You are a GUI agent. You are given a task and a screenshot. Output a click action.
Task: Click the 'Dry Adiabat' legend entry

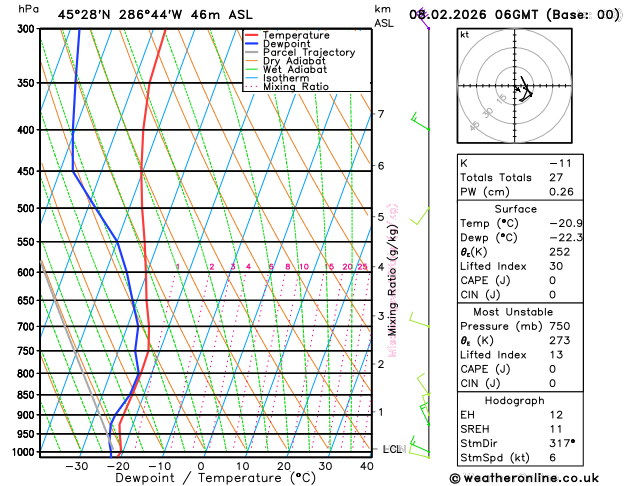coord(294,61)
